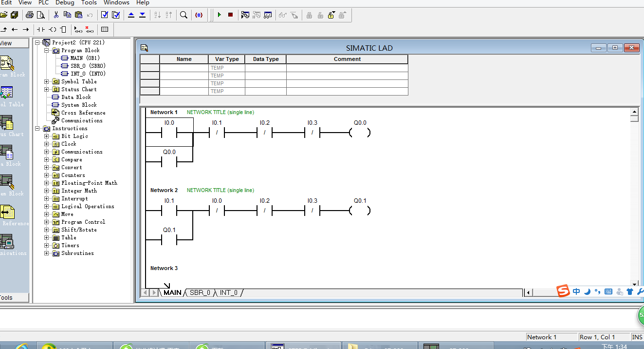Expand the Bit Logic instruction folder

coord(47,136)
